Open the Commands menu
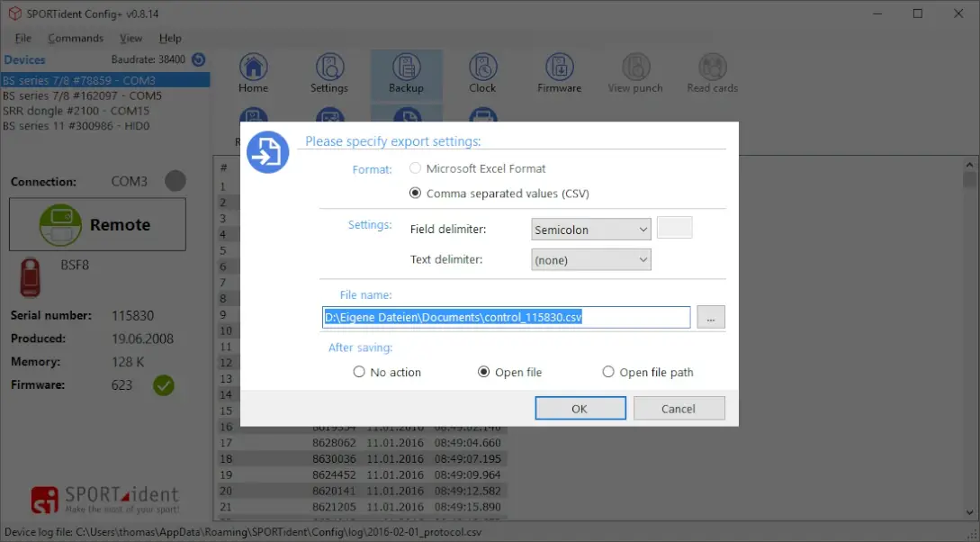 76,39
